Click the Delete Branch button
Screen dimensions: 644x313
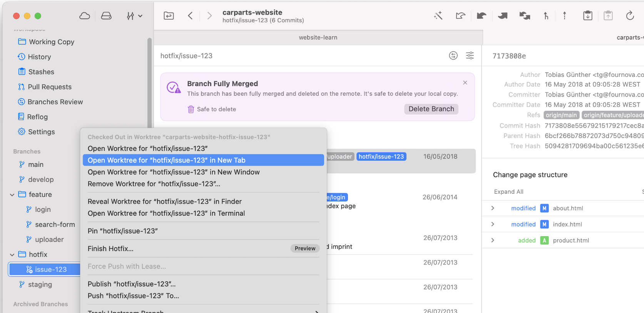[431, 109]
